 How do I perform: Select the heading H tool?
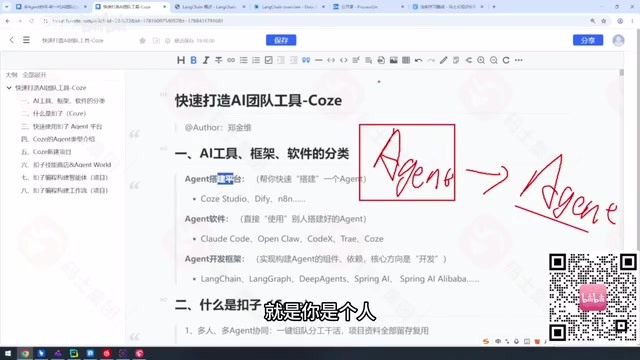(x=181, y=60)
